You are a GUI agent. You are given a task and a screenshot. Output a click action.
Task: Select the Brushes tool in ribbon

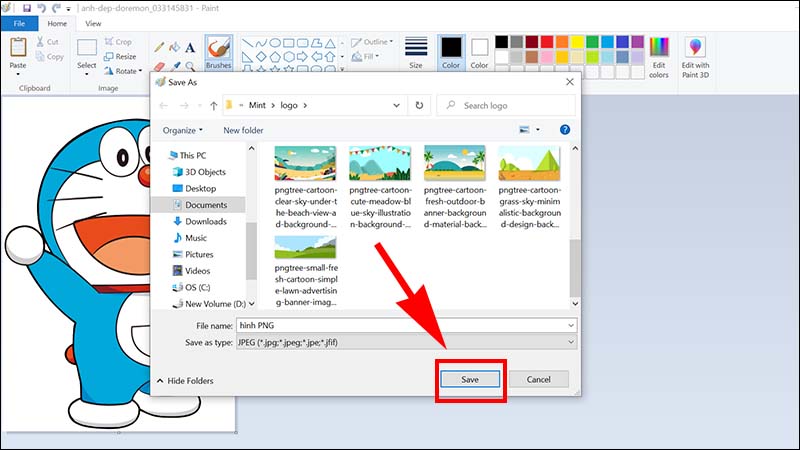(x=218, y=54)
